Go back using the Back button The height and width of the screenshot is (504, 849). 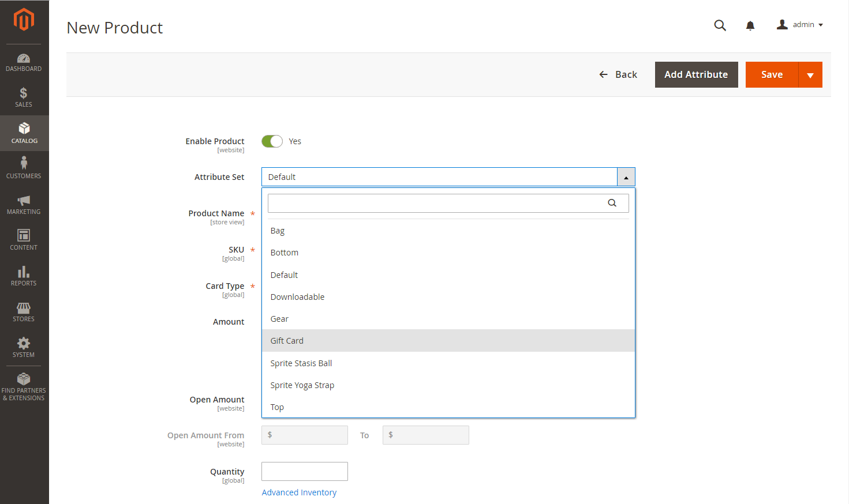pyautogui.click(x=618, y=75)
